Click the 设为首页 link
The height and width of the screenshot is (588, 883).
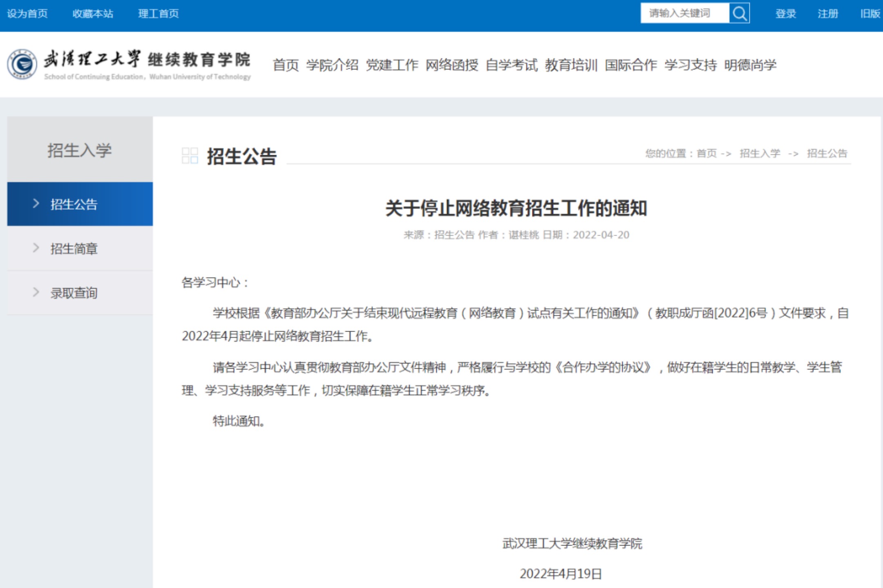(27, 14)
